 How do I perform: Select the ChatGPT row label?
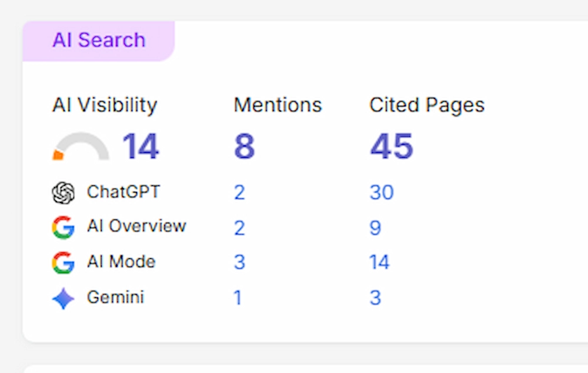[x=123, y=192]
